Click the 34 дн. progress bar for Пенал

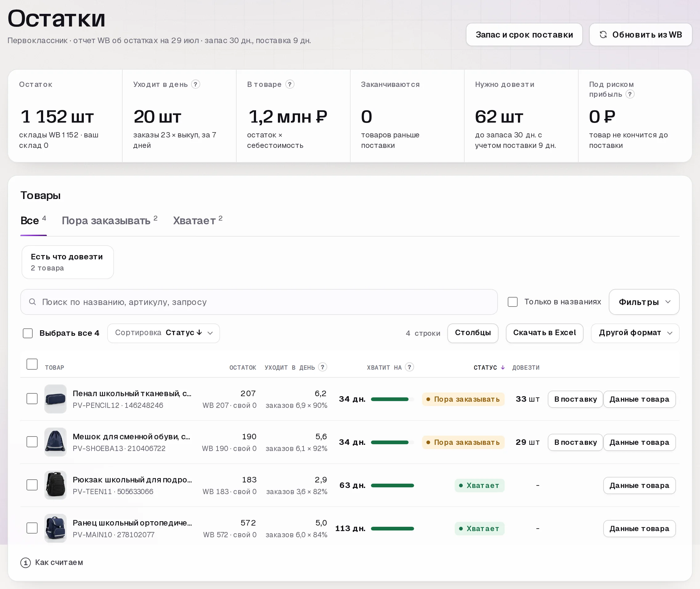coord(393,399)
